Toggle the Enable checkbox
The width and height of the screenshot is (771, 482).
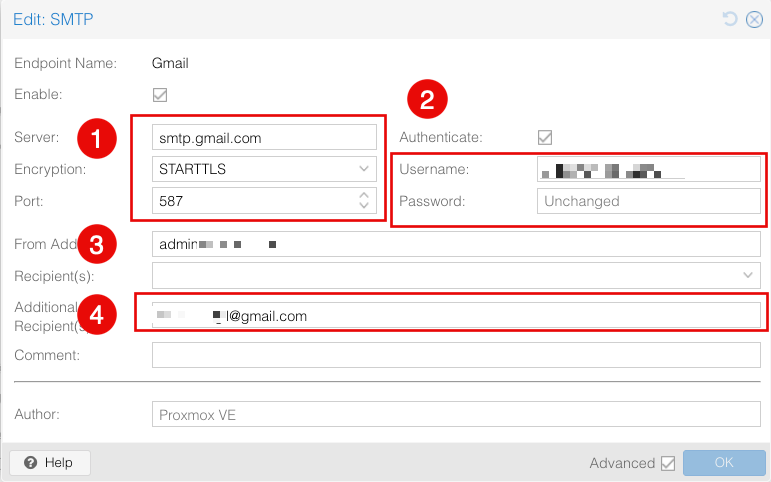pyautogui.click(x=159, y=95)
